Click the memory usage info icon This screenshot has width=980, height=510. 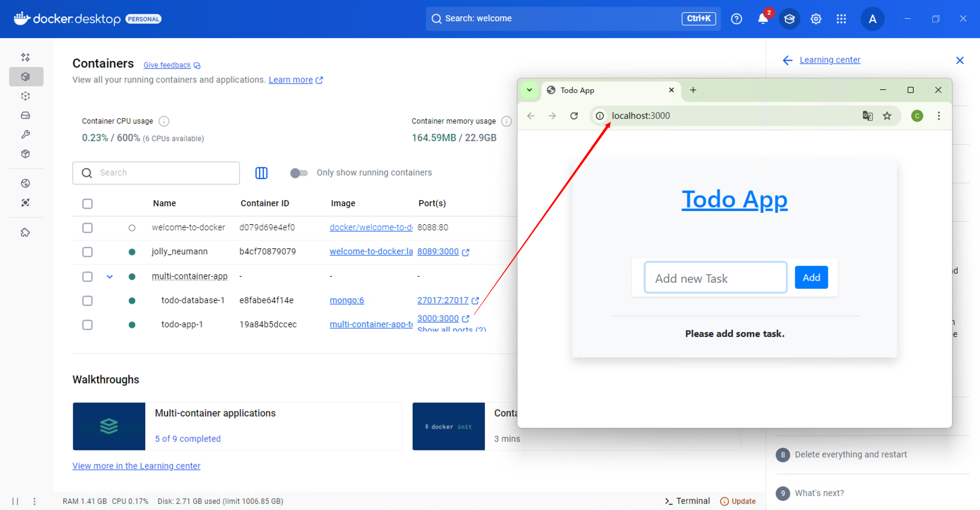507,121
